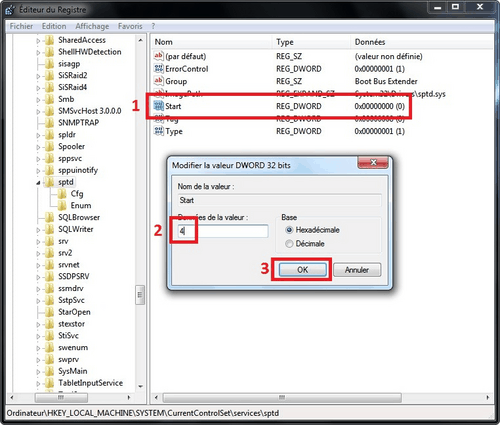Click the stexstor folder icon

pyautogui.click(x=49, y=324)
